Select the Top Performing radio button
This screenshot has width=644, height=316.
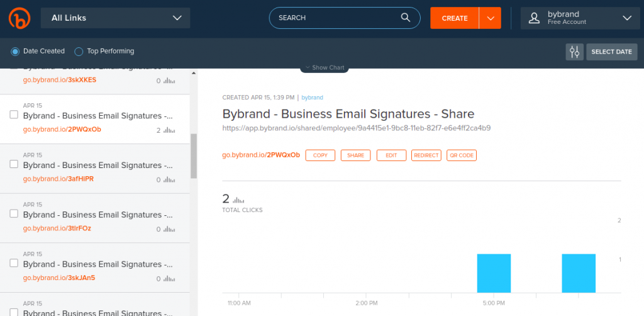(x=79, y=52)
